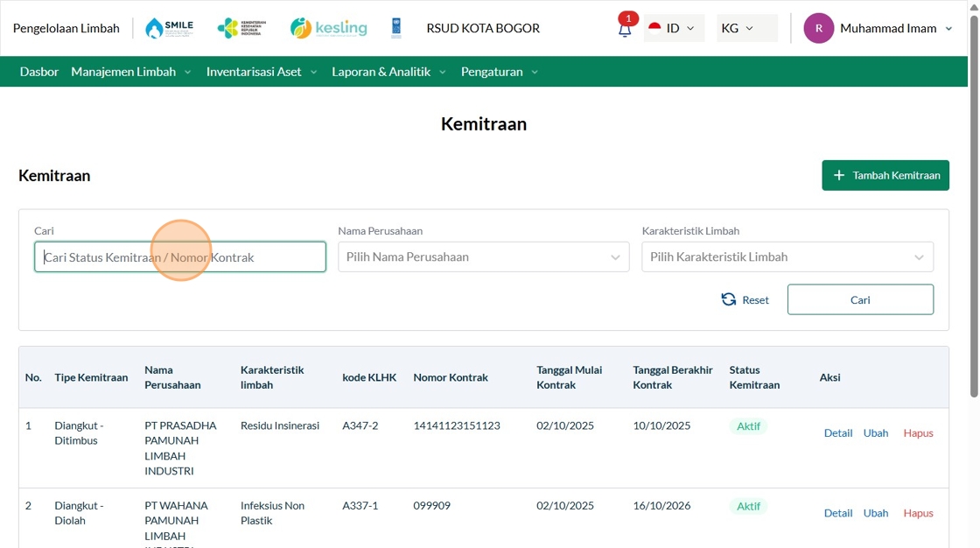Expand Manajemen Limbah menu
The width and height of the screenshot is (980, 548).
(x=130, y=72)
